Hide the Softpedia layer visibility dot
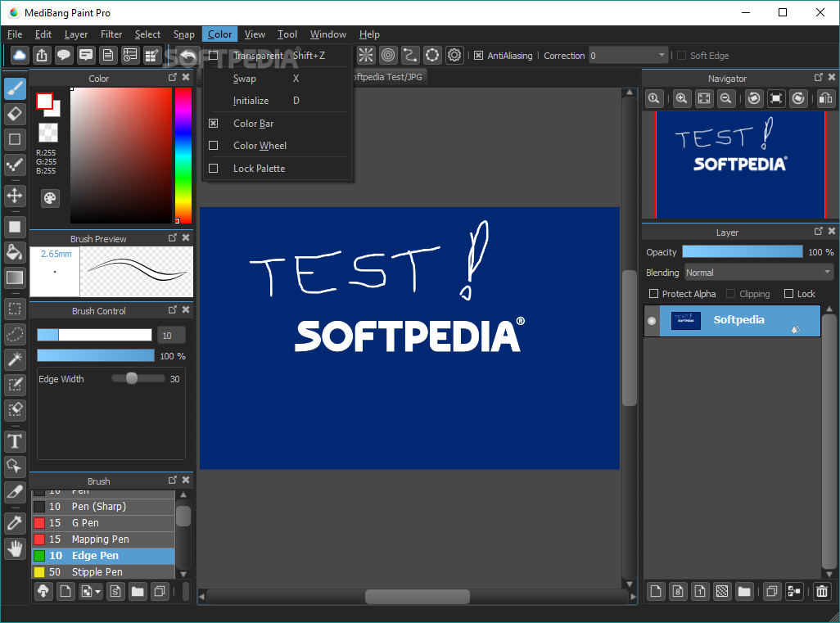840x623 pixels. pos(652,320)
